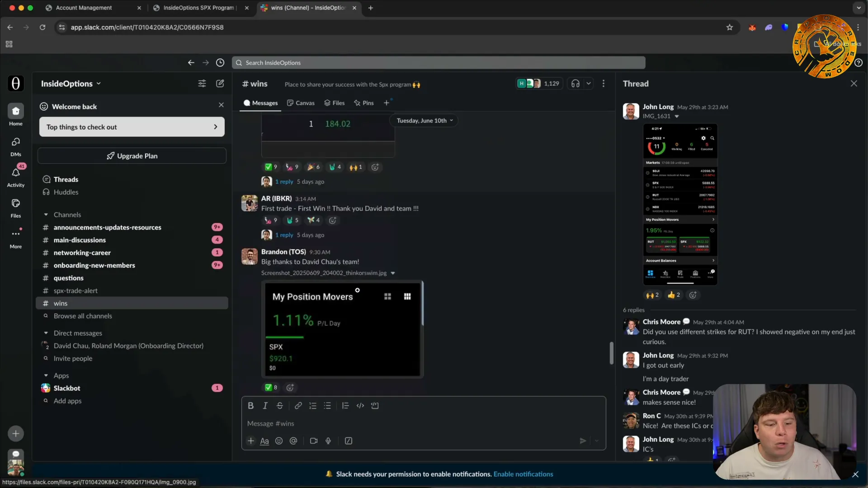This screenshot has width=868, height=488.
Task: Insert blockquote in composer
Action: [x=345, y=406]
